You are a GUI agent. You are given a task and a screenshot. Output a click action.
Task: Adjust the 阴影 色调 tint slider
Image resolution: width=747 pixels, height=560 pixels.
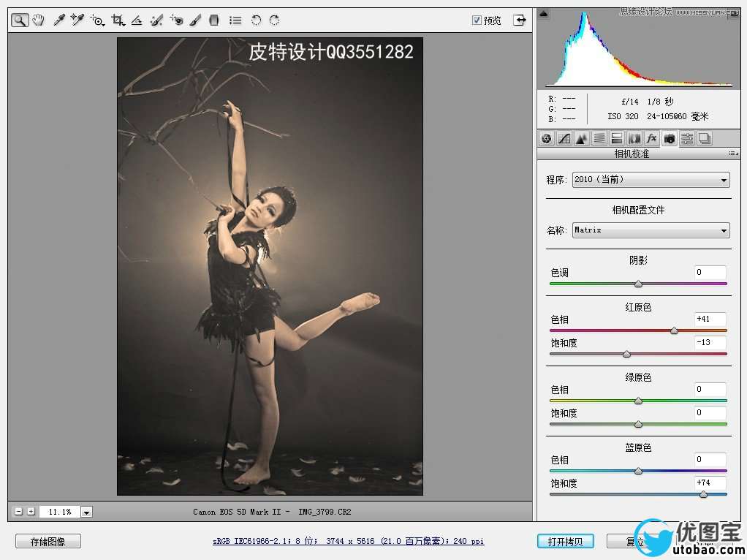click(638, 284)
